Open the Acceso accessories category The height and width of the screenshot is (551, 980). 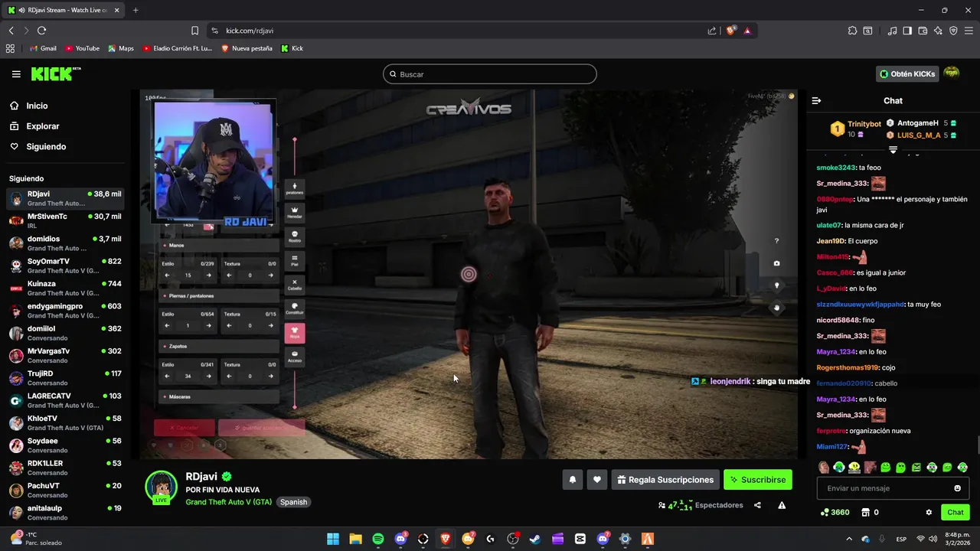tap(295, 357)
